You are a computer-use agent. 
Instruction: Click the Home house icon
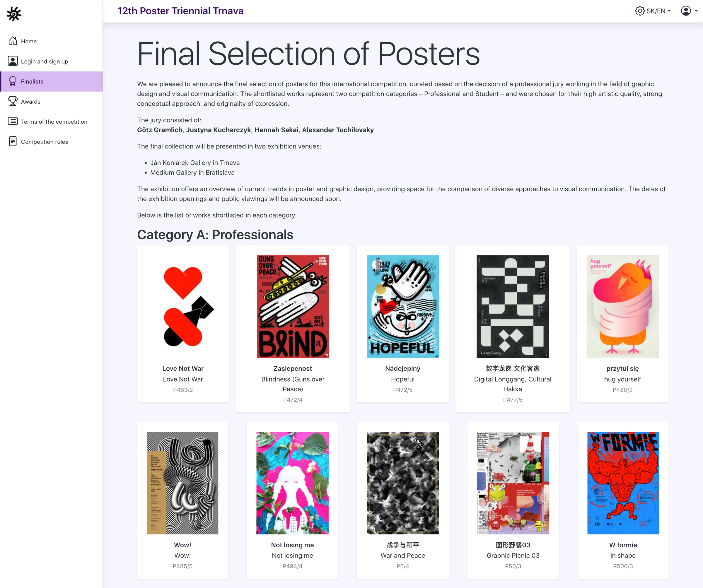click(13, 41)
